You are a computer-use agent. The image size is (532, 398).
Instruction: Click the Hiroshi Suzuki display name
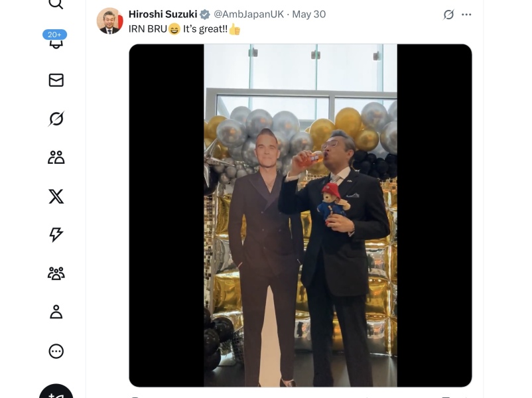(x=163, y=14)
